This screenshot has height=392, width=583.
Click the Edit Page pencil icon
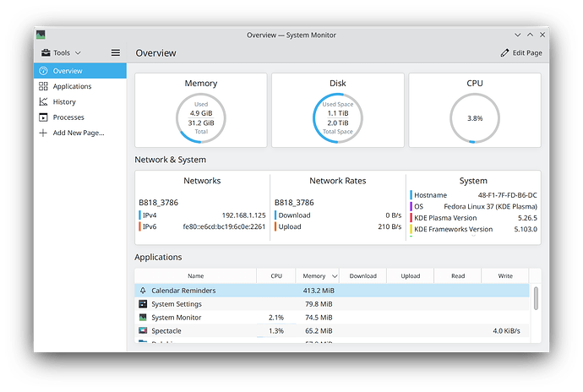coord(504,53)
